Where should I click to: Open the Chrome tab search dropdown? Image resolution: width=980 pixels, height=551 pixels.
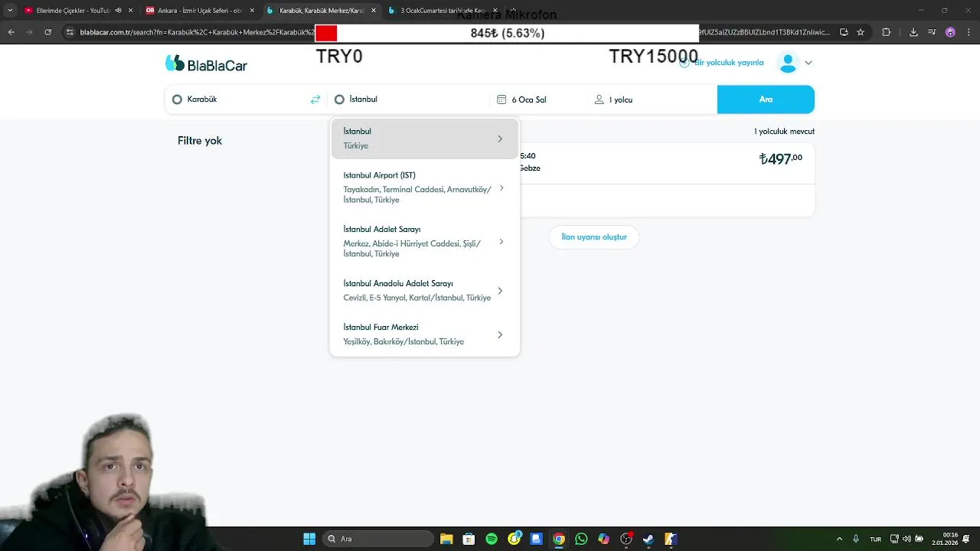(x=10, y=11)
